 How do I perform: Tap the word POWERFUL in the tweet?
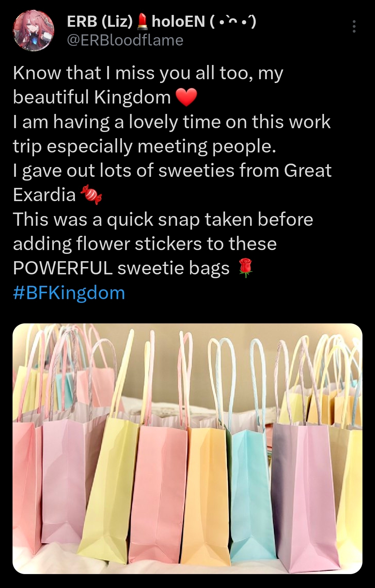click(x=63, y=268)
